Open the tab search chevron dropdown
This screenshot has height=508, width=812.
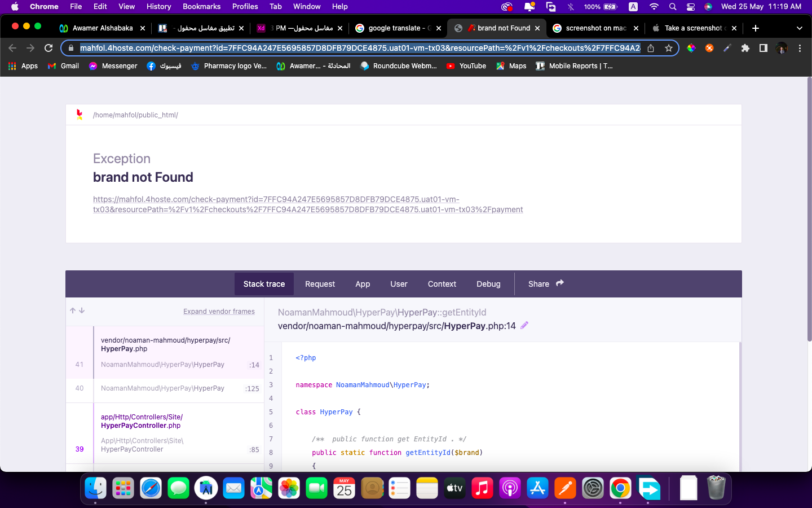tap(799, 28)
